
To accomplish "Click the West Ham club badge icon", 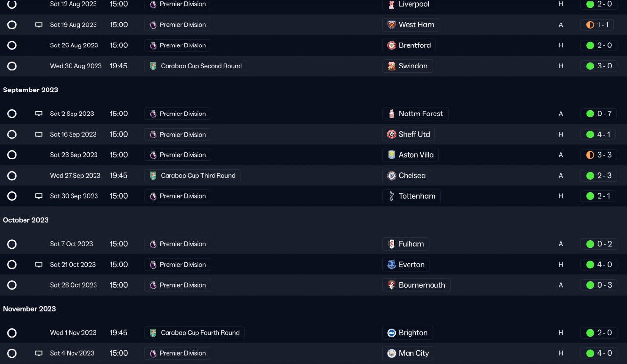I will pyautogui.click(x=391, y=25).
